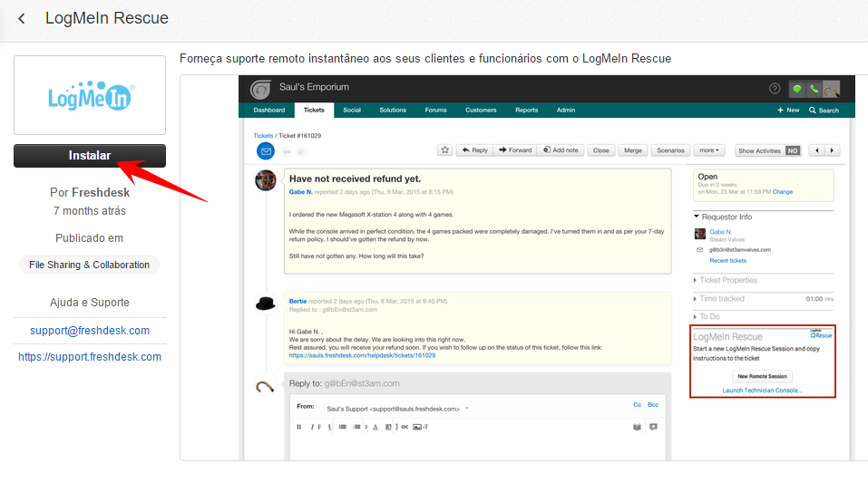Viewport: 868px width, 502px height.
Task: Switch to the Tickets tab
Action: coord(314,110)
